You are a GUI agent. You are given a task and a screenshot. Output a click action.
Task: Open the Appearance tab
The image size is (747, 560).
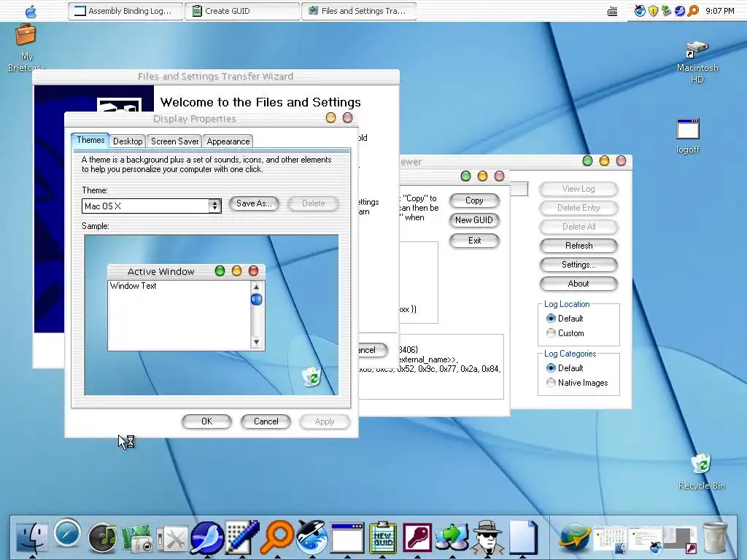coord(228,141)
